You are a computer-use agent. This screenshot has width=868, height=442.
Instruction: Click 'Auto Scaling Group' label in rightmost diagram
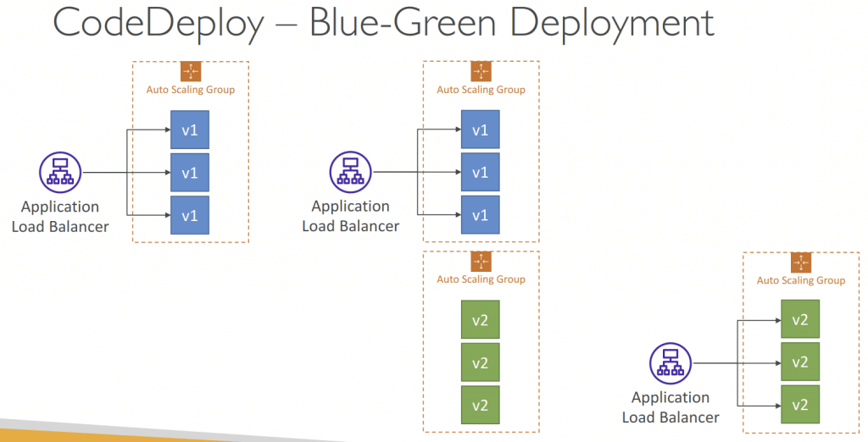coord(801,280)
